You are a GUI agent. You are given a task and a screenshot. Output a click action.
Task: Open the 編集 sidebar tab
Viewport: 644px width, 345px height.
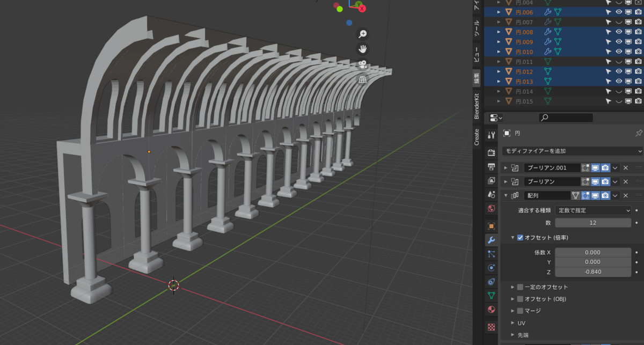tap(477, 79)
